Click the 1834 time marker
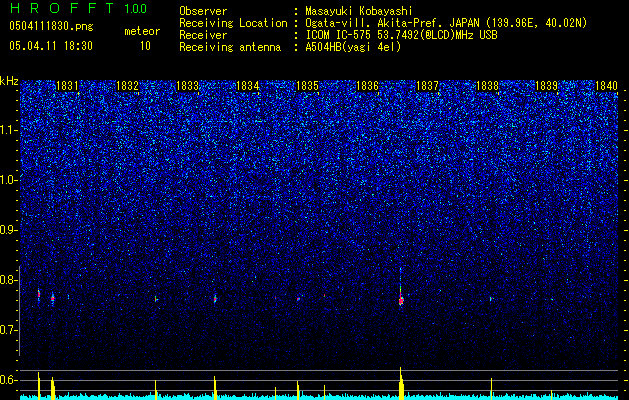This screenshot has height=400, width=629. [x=248, y=86]
